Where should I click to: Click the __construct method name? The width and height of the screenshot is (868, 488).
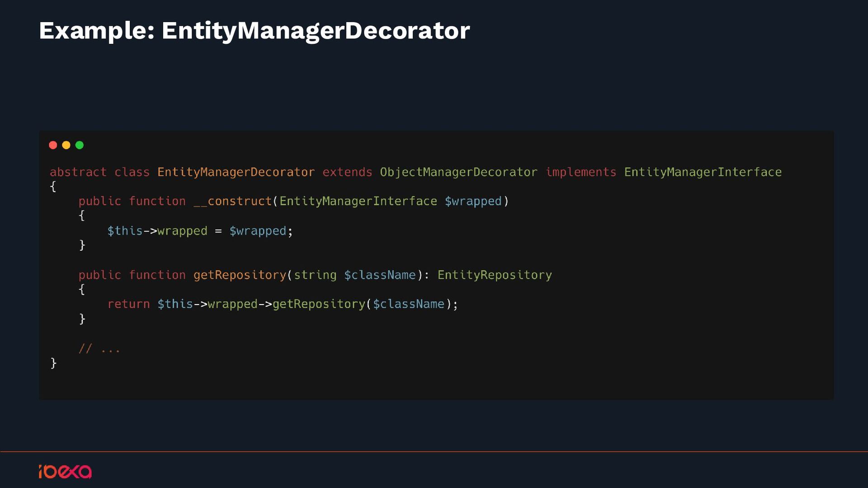click(232, 201)
